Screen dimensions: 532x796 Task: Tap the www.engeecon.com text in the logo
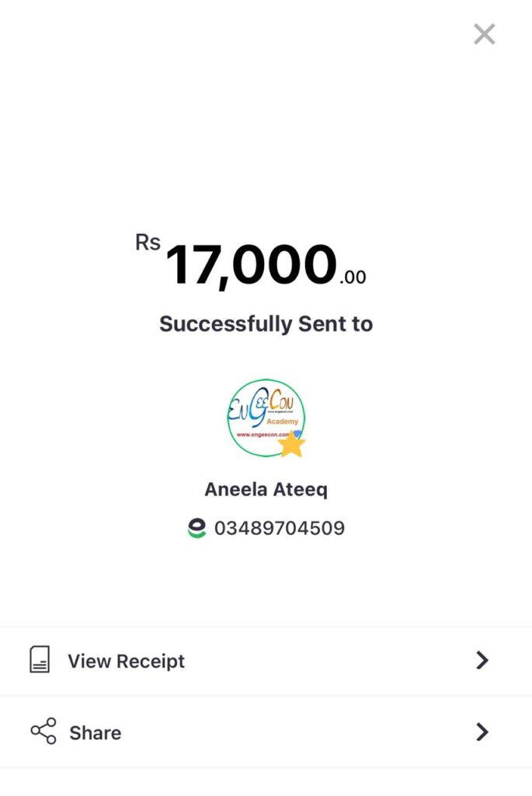[263, 435]
